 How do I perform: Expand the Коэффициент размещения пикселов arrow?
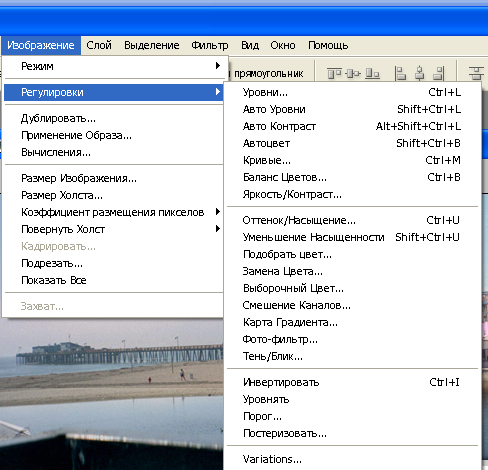218,212
